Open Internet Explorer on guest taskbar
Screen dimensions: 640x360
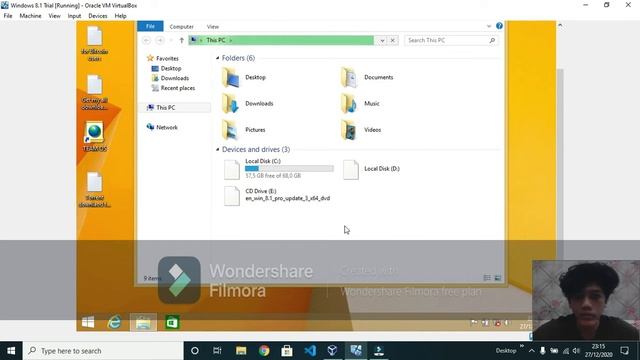[114, 322]
